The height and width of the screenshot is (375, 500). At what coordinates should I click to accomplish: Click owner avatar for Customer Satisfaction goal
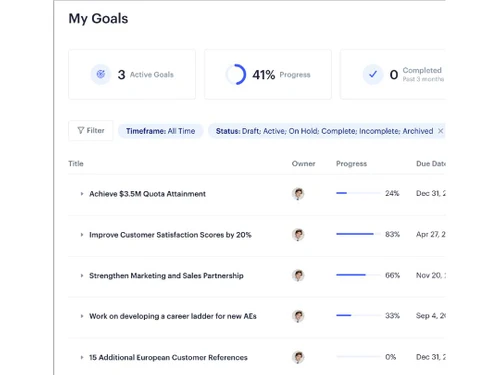click(298, 235)
